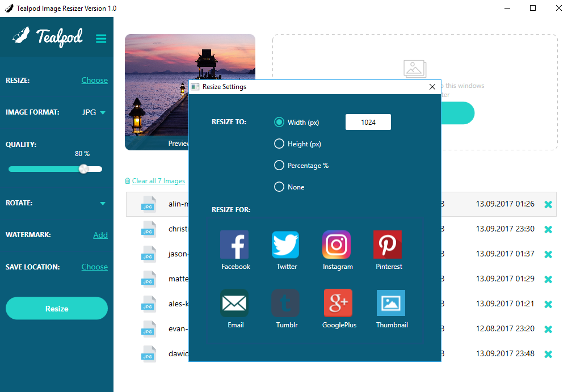The width and height of the screenshot is (572, 392).
Task: Remove image dated 13.09.2017 01:37
Action: 548,255
